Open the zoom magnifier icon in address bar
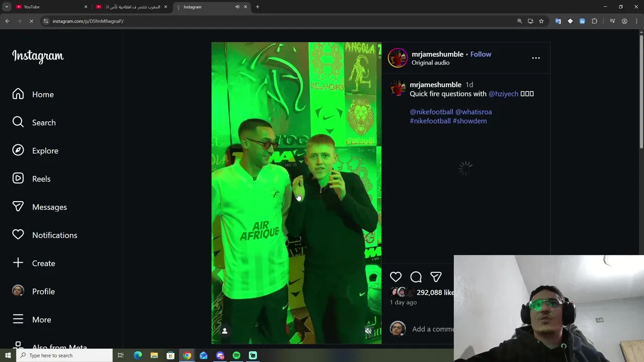This screenshot has height=362, width=644. coord(520,21)
